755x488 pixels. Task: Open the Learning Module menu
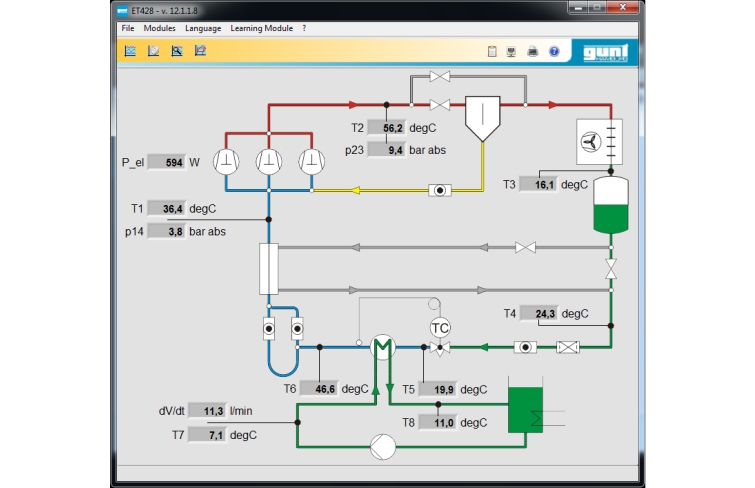pyautogui.click(x=261, y=28)
